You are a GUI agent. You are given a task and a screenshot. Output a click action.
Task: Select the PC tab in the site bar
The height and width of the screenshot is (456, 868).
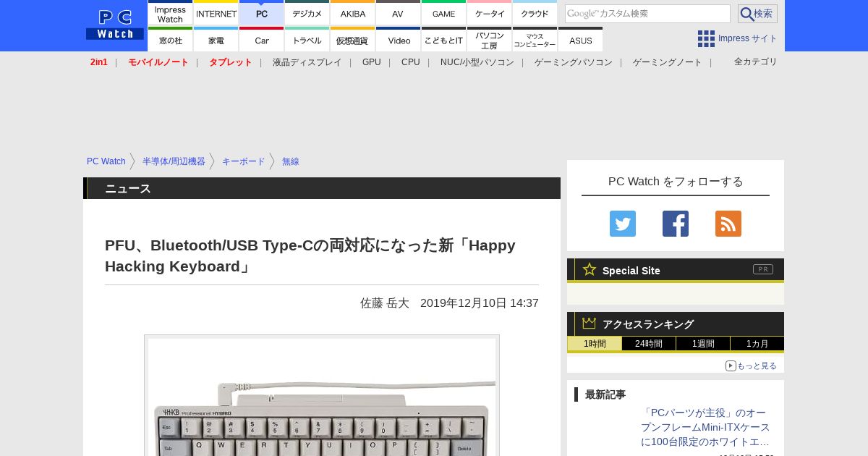click(262, 12)
